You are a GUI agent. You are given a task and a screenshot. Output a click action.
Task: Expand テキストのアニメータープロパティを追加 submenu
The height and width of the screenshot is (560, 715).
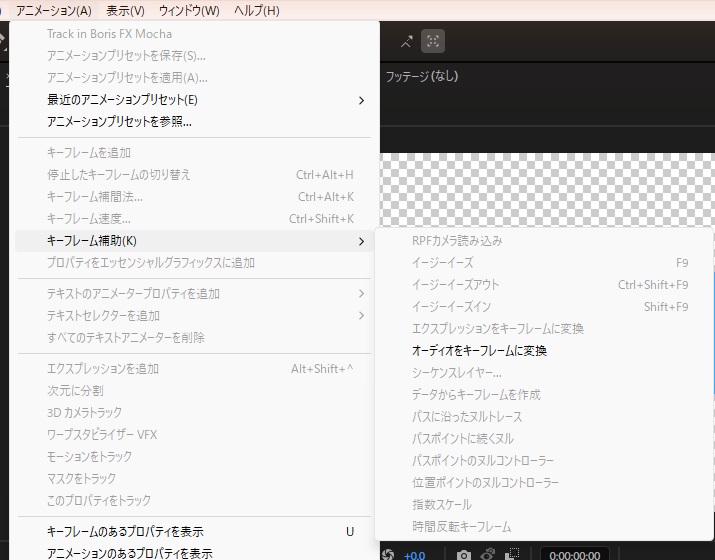click(194, 294)
